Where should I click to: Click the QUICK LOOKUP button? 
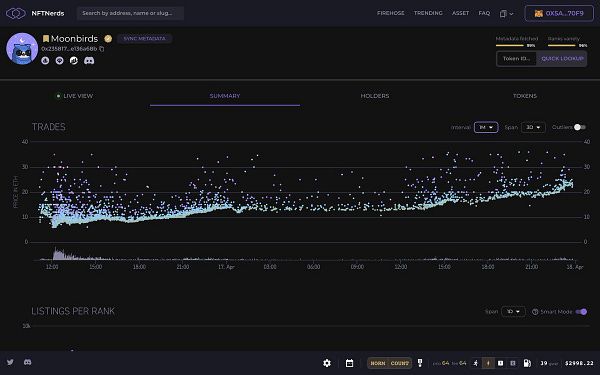[562, 59]
